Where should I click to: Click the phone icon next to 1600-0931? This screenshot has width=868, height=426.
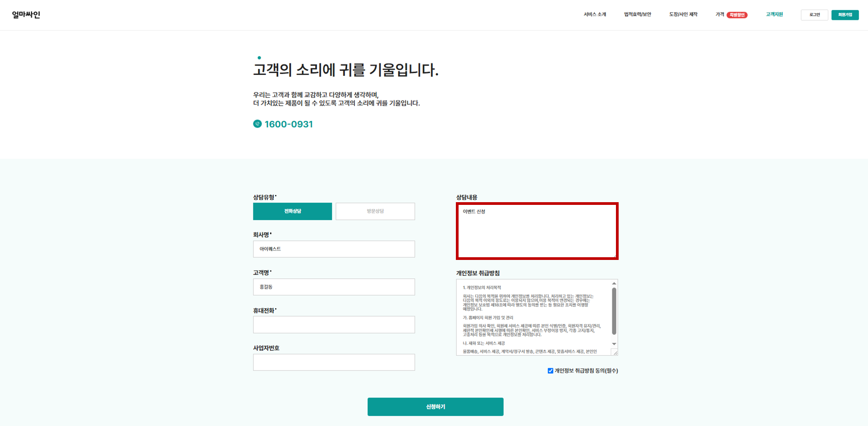coord(257,124)
